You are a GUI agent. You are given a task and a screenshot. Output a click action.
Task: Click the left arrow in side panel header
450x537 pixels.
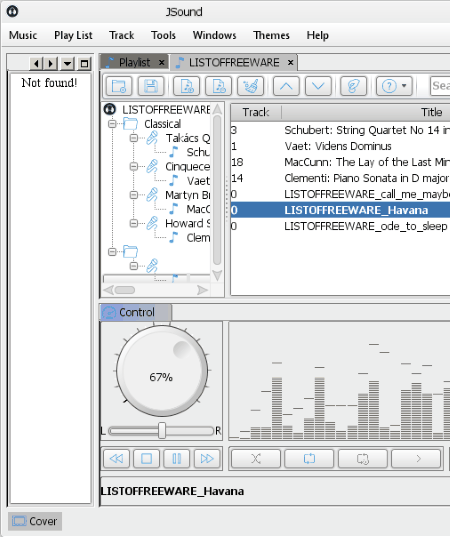[x=36, y=63]
